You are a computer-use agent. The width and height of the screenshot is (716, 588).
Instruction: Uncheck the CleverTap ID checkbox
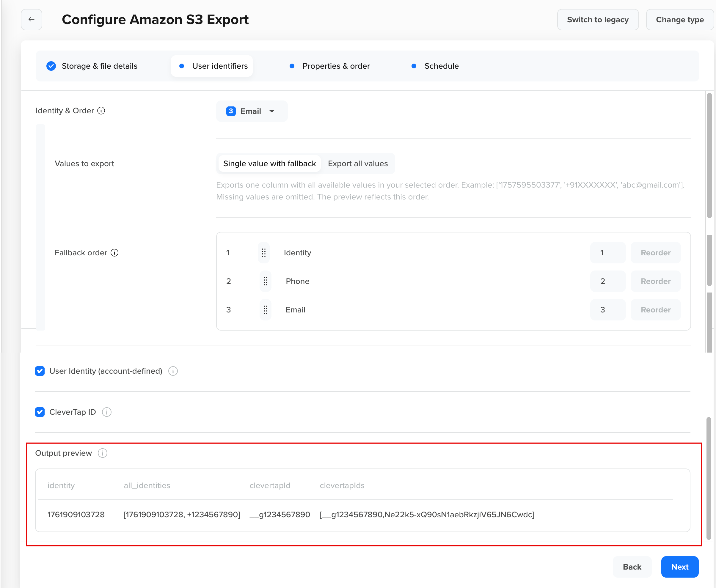click(x=40, y=412)
